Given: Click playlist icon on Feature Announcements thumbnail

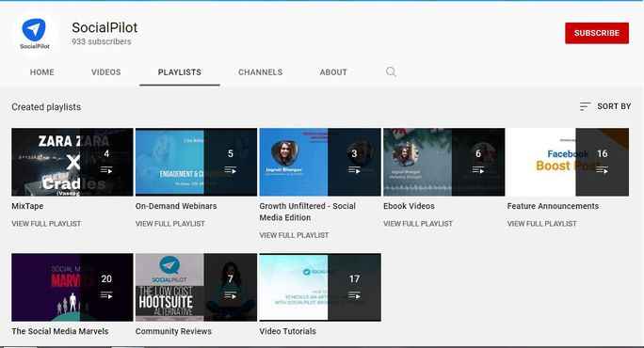Looking at the screenshot, I should click(603, 170).
